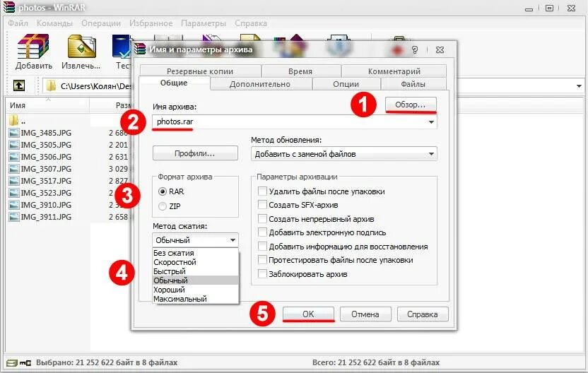Image resolution: width=588 pixels, height=373 pixels.
Task: Click the IMG_3910.JPG file icon
Action: 14,205
